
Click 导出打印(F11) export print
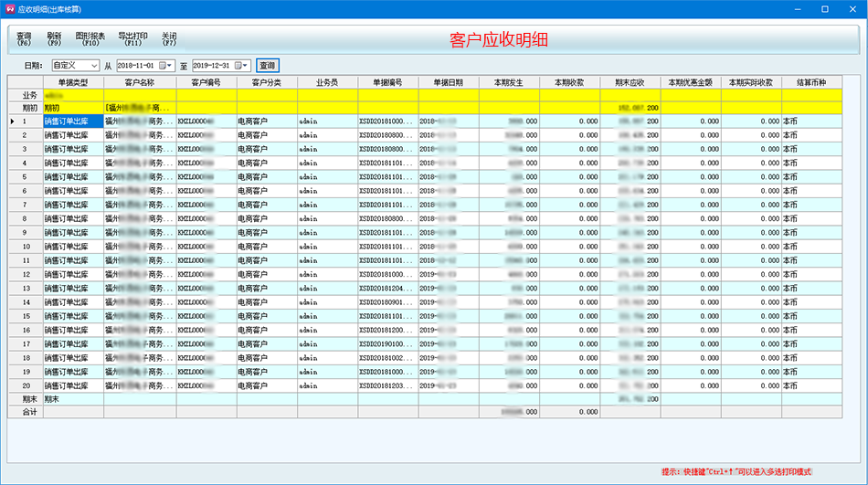click(132, 38)
